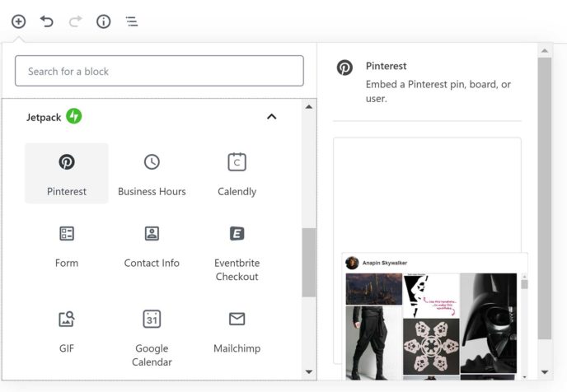567x392 pixels.
Task: Open the black outfit pin thumbnail
Action: coord(374,343)
